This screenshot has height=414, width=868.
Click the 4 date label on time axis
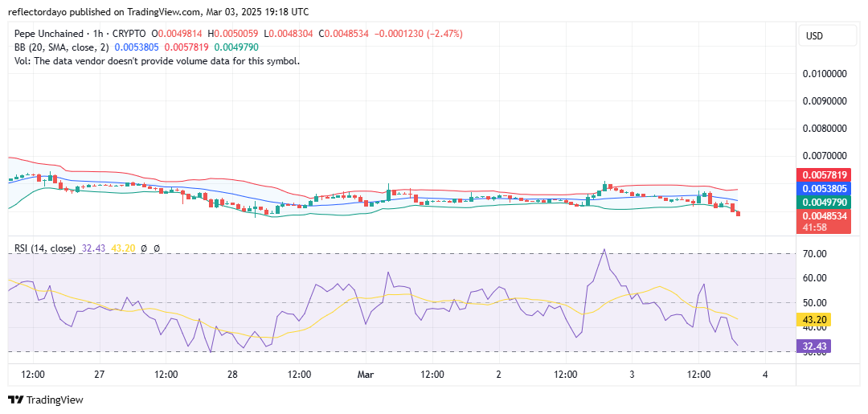(764, 374)
